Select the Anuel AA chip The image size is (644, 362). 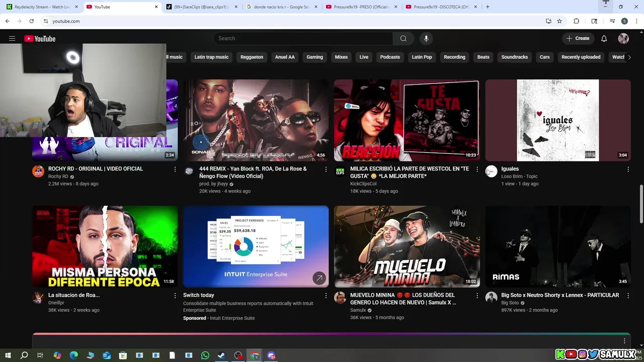pos(285,57)
